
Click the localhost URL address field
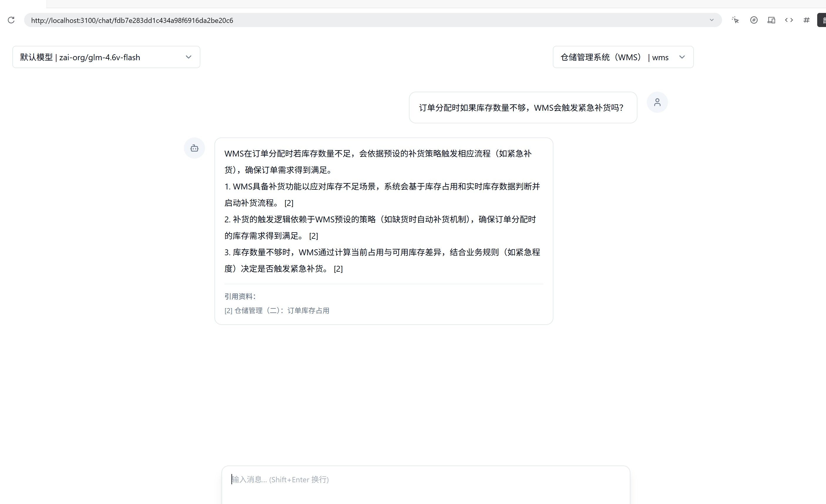coord(373,20)
